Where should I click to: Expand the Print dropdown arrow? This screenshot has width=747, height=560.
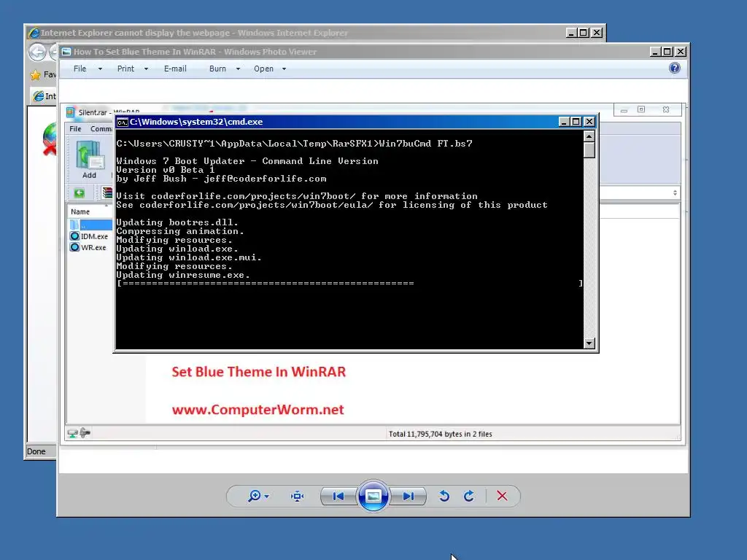coord(146,69)
